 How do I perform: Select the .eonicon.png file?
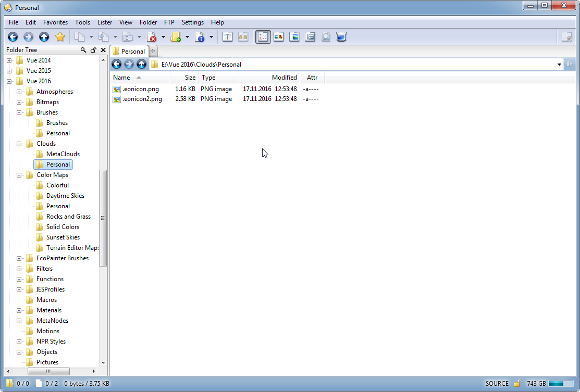point(136,89)
